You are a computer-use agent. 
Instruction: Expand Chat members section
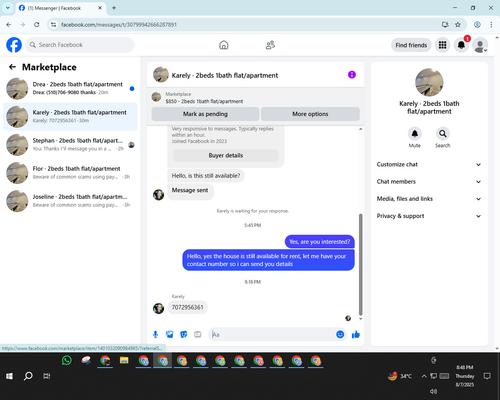(x=429, y=182)
